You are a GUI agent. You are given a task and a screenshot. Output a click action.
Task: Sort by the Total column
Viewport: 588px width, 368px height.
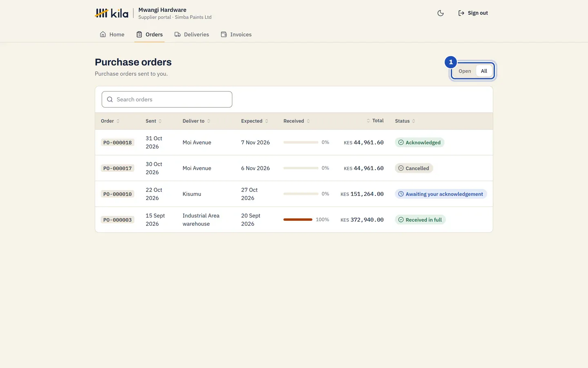375,121
